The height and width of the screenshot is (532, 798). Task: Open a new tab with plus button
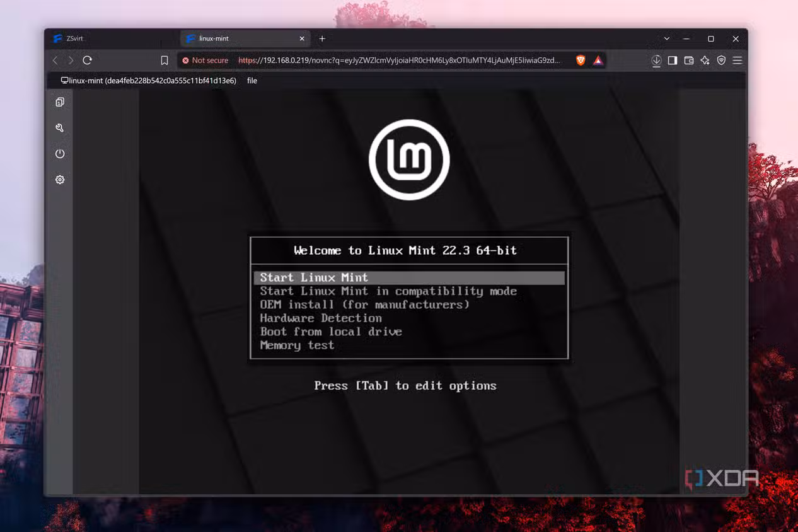coord(322,38)
